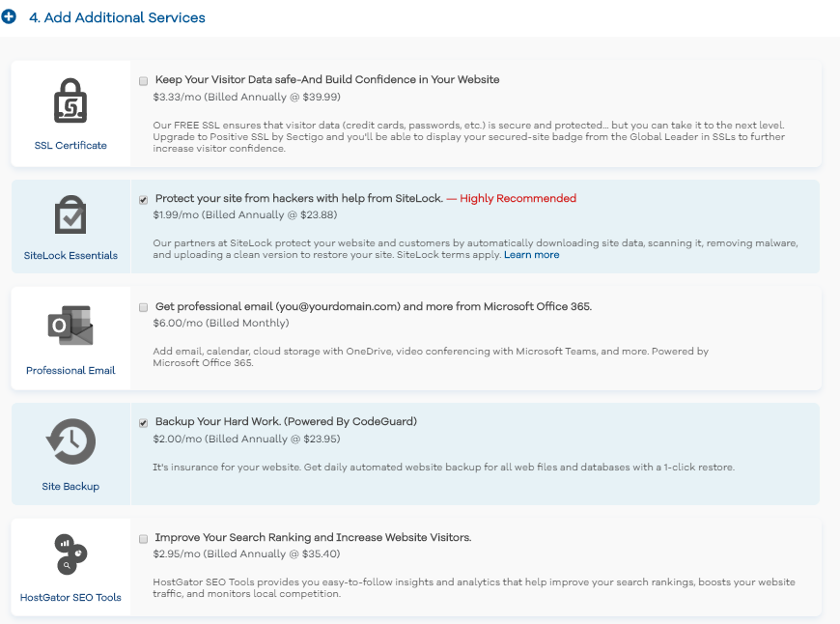The image size is (840, 624).
Task: Enable the Microsoft Office 365 email checkbox
Action: click(x=144, y=307)
